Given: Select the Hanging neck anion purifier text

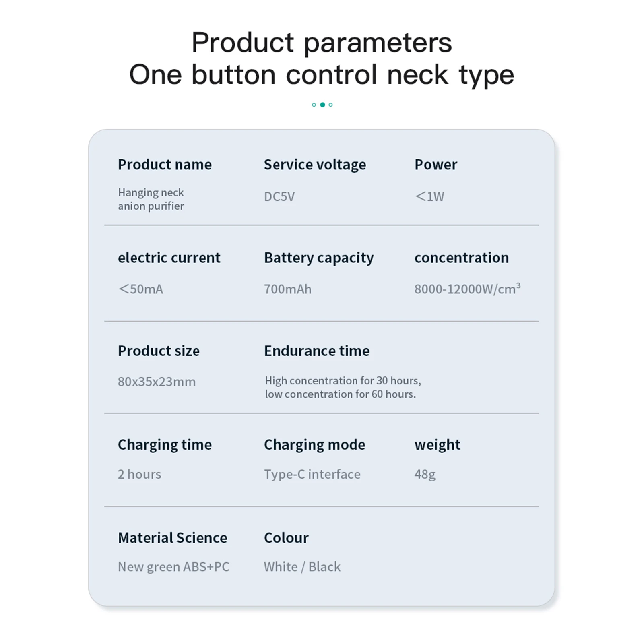Looking at the screenshot, I should (151, 199).
